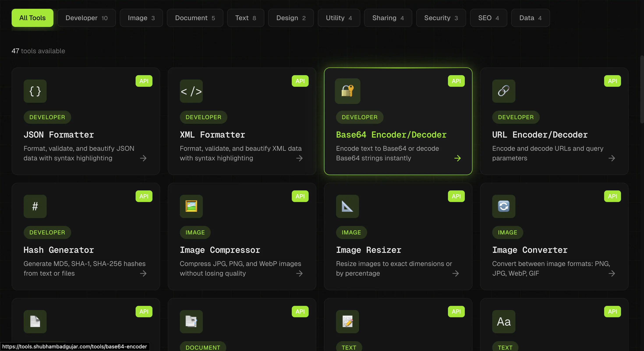
Task: Click the green arrow on the Base64 card
Action: coord(458,158)
